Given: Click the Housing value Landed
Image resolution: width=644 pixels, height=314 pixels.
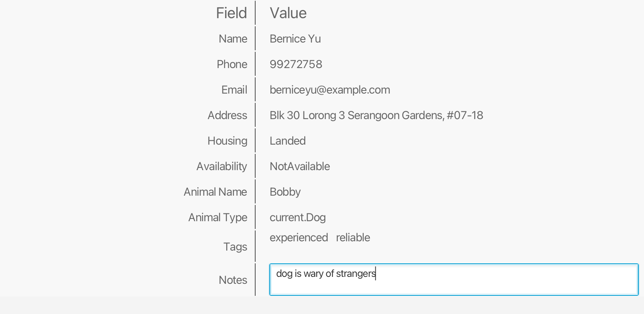Looking at the screenshot, I should (288, 141).
